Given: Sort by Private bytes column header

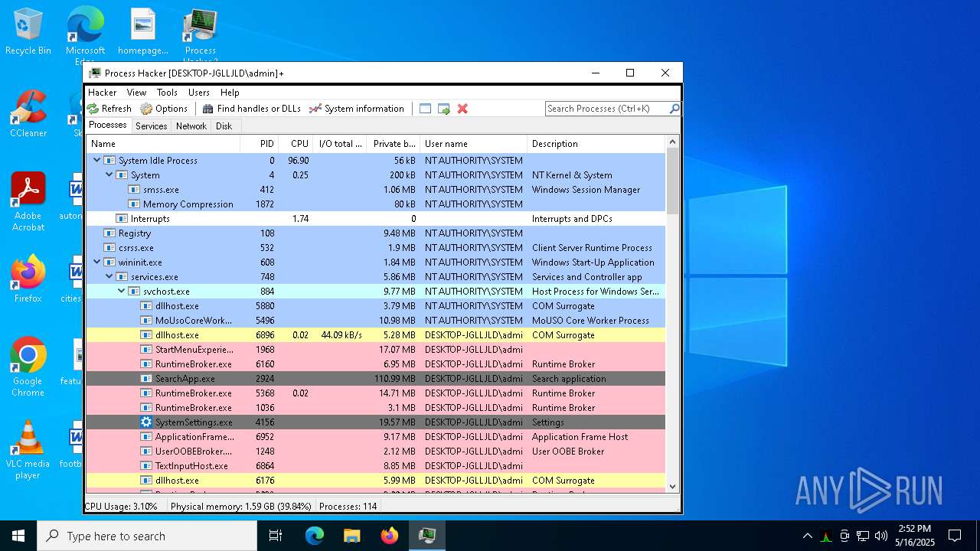Looking at the screenshot, I should [x=394, y=144].
